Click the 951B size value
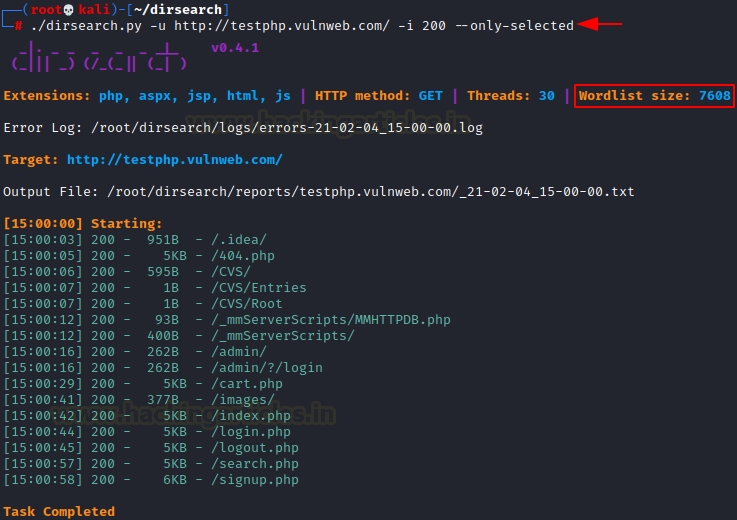737x520 pixels. tap(163, 240)
